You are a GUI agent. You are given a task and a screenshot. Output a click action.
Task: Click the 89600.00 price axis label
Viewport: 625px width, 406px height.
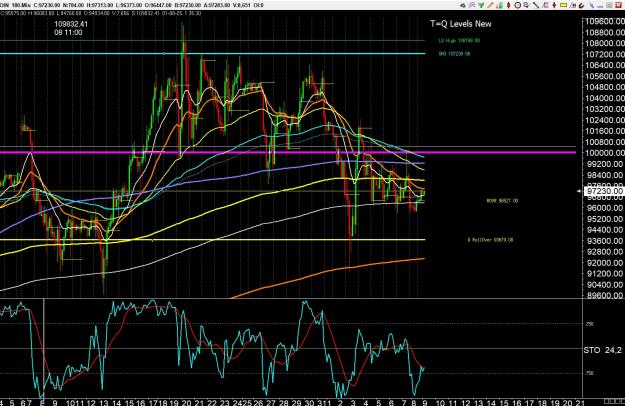[x=605, y=295]
